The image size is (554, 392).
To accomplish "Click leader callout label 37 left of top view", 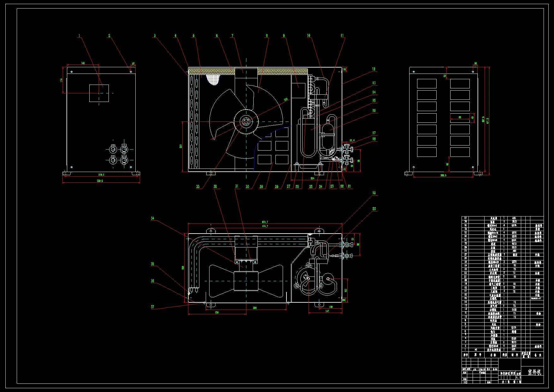I will pos(152,307).
